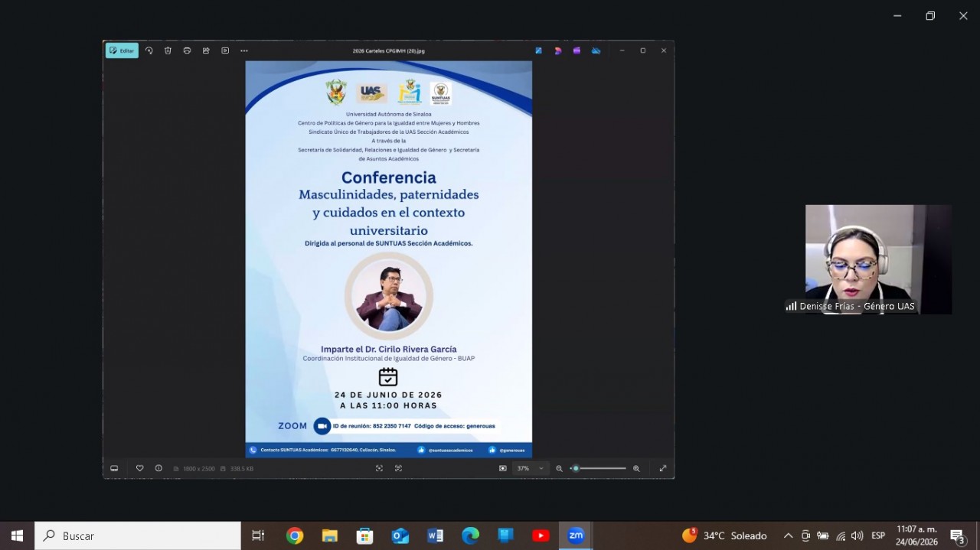Open Task View on the taskbar

click(x=258, y=535)
